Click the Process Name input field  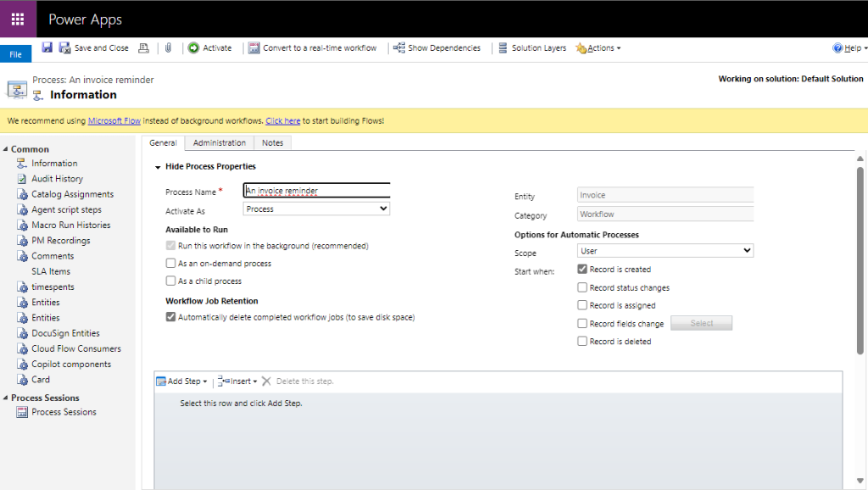(x=317, y=191)
